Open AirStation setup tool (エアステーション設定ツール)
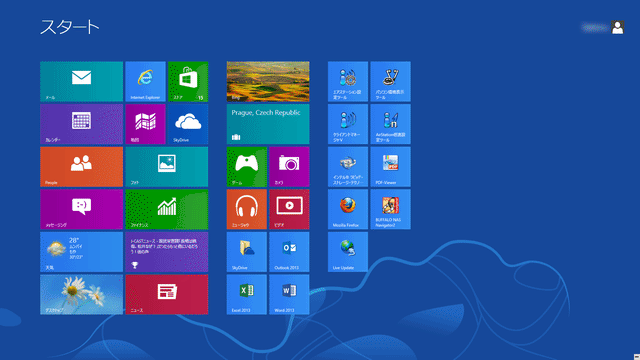 [x=348, y=82]
